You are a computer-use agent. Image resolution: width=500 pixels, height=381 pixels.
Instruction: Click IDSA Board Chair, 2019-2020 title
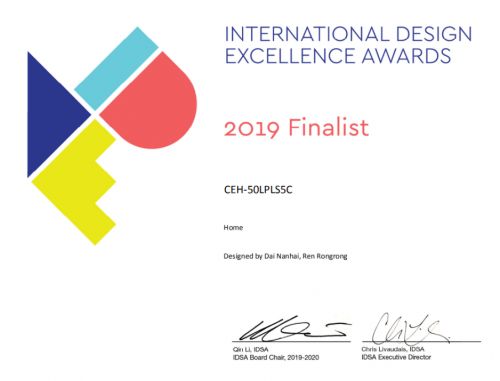[x=276, y=357]
